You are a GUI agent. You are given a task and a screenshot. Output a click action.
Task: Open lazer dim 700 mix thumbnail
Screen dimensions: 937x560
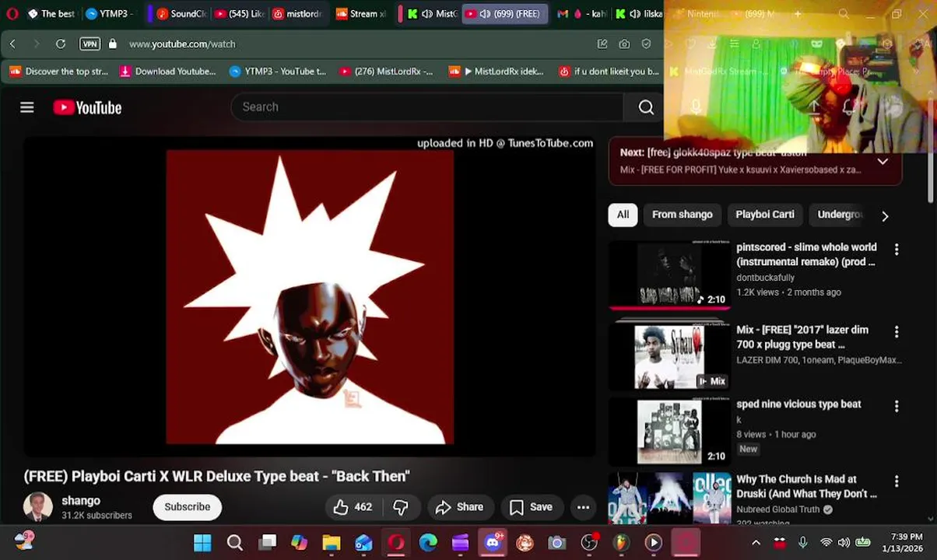[x=669, y=357]
